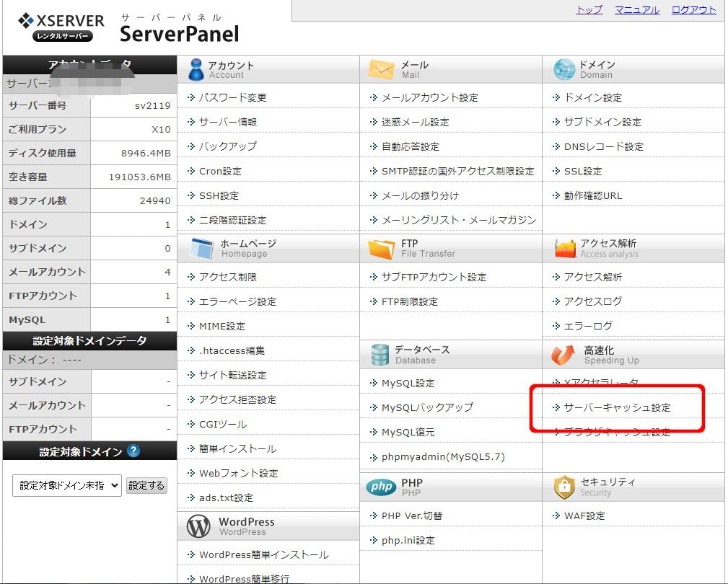Click the Speeding Up arrow icon
The width and height of the screenshot is (728, 584).
pyautogui.click(x=563, y=355)
